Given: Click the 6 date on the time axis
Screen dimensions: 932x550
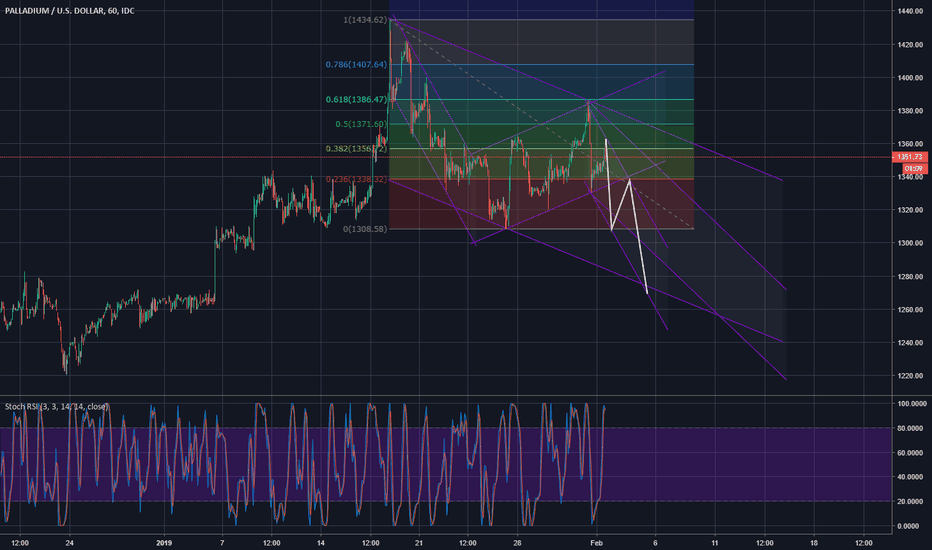Looking at the screenshot, I should (x=655, y=543).
